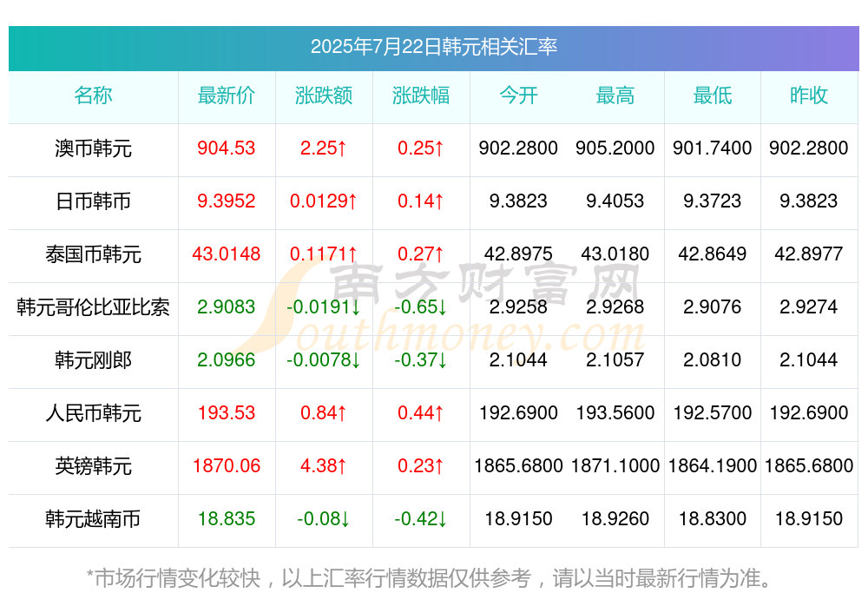Select the 人民币韩元 row name
Screen dimensions: 868x606
[93, 413]
